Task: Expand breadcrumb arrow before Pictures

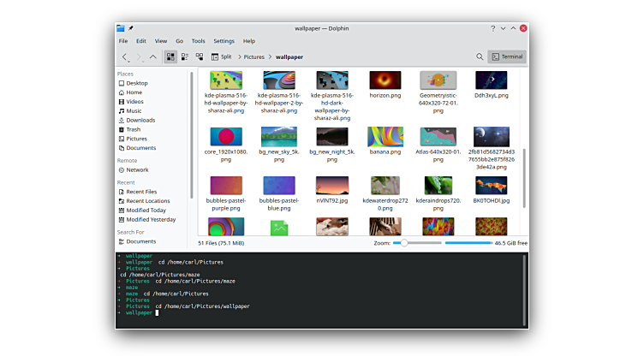Action: point(239,56)
